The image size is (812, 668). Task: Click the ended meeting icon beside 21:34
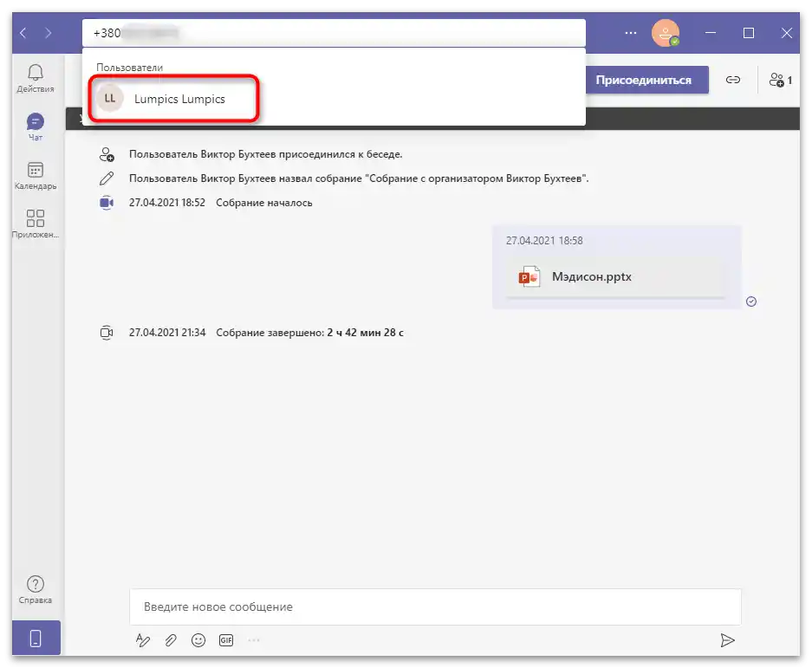[x=107, y=333]
